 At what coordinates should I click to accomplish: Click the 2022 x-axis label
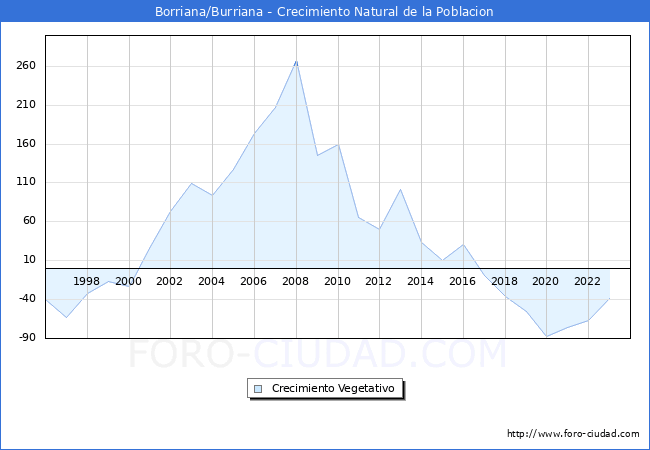587,281
